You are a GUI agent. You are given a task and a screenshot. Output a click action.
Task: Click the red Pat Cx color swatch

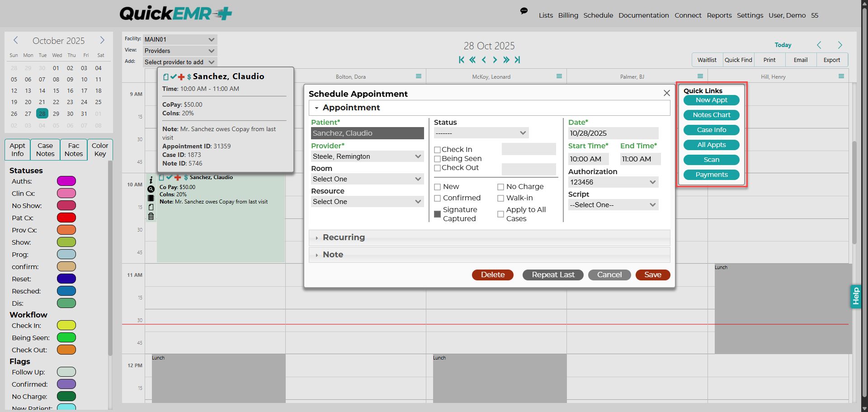coord(66,218)
